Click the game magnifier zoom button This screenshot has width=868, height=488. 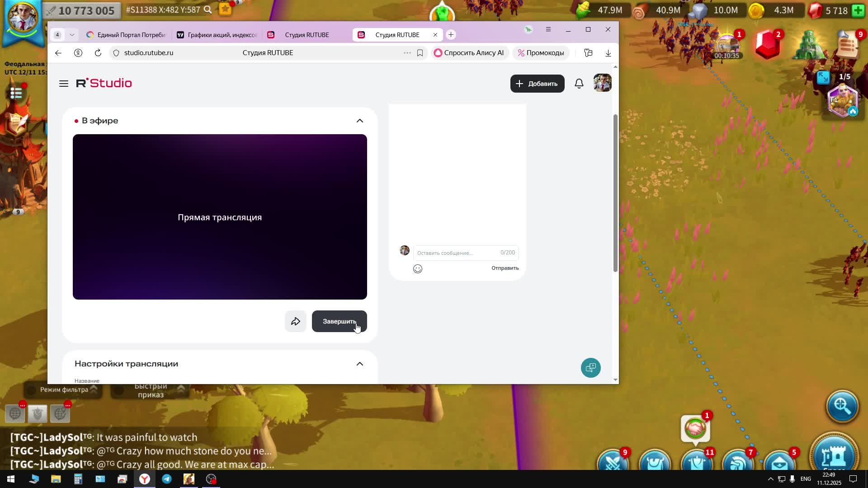(x=842, y=405)
